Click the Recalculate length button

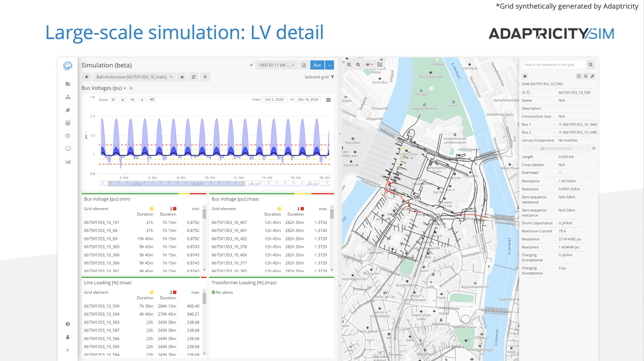pyautogui.click(x=556, y=148)
